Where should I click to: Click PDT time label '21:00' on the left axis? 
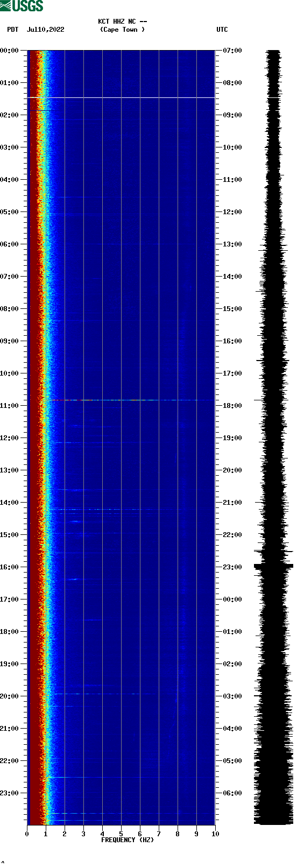(x=10, y=729)
